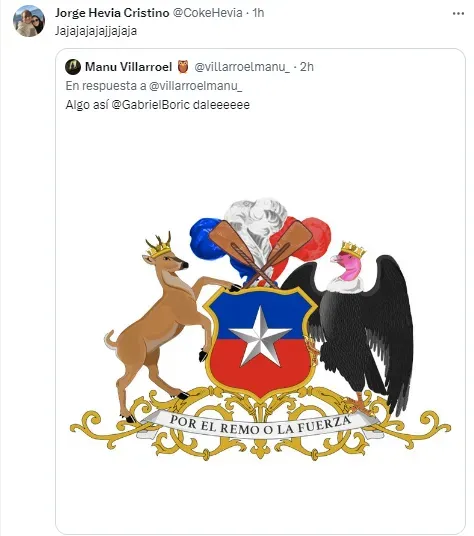Click @villarroelmanu_ in the 'En respuesta a' line
Screen dimensions: 474x536
click(196, 86)
